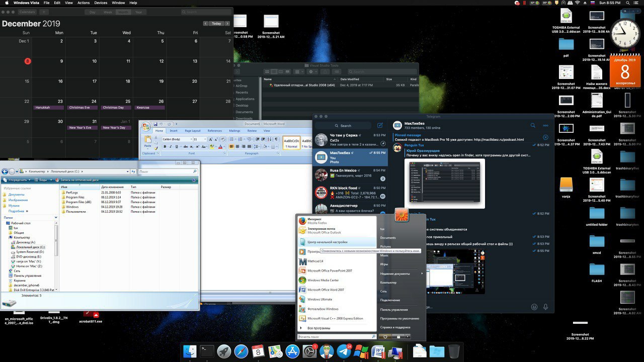
Task: Open Finder in the Dock
Action: coord(190,351)
